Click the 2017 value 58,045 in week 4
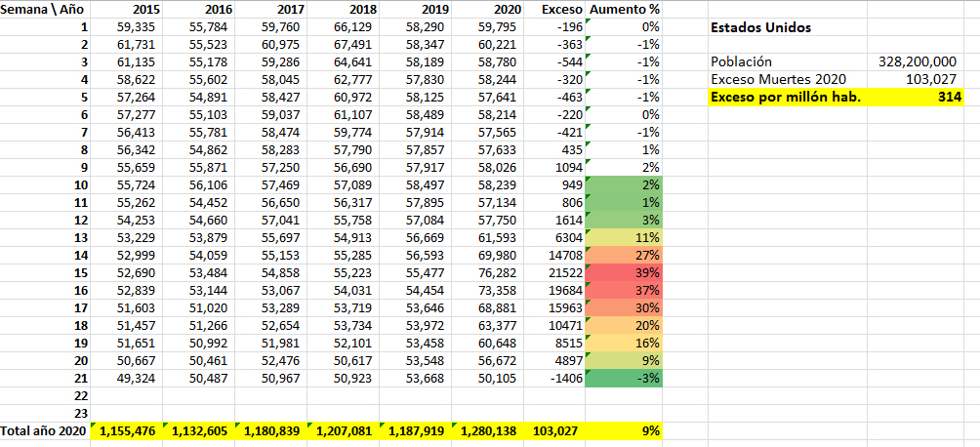The height and width of the screenshot is (447, 980). pyautogui.click(x=270, y=79)
